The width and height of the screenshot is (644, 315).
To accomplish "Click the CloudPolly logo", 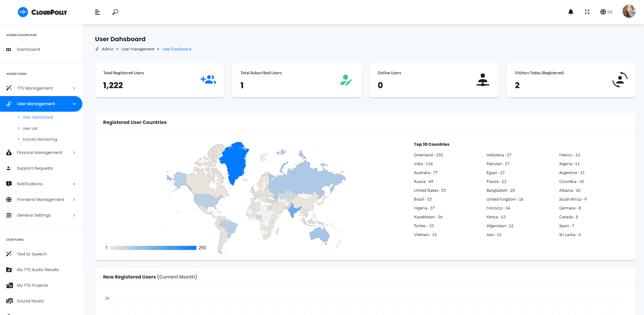I will tap(43, 12).
